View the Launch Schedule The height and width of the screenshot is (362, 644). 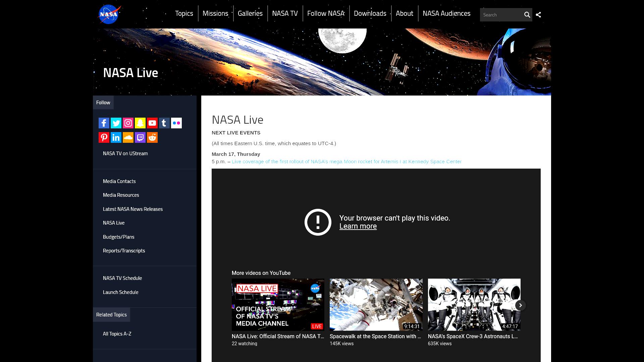[121, 292]
